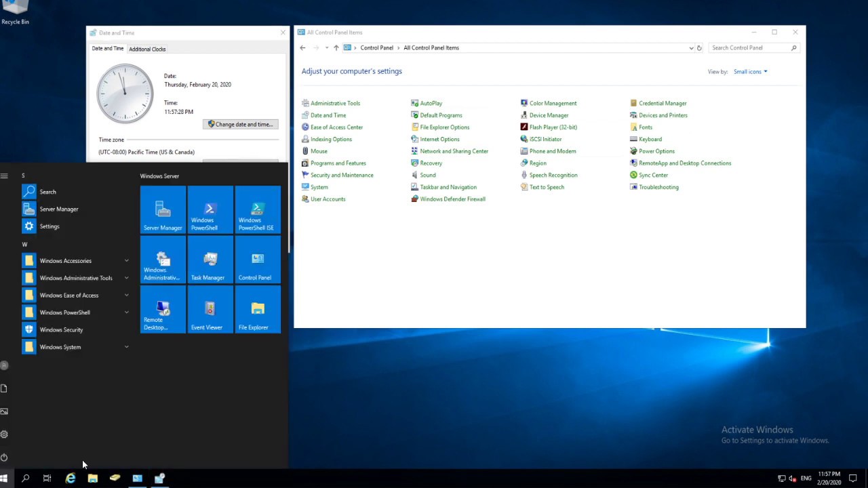The image size is (868, 488).
Task: Launch the Task Manager tile
Action: [x=210, y=260]
